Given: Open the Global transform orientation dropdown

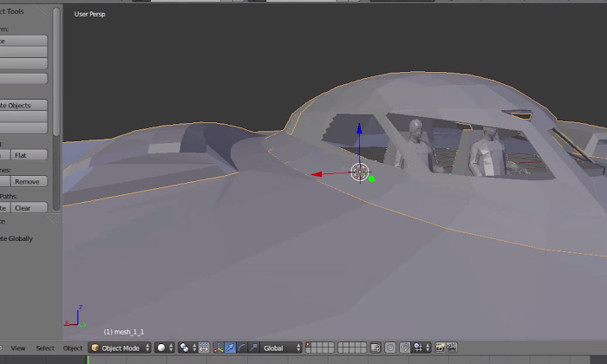Looking at the screenshot, I should click(281, 348).
